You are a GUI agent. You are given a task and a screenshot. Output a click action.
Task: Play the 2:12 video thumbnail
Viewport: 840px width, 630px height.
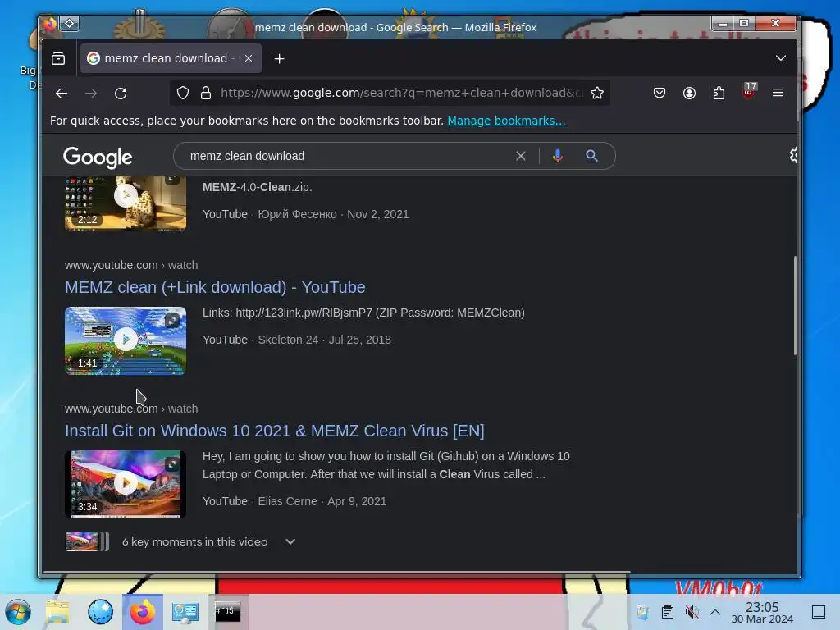click(126, 203)
